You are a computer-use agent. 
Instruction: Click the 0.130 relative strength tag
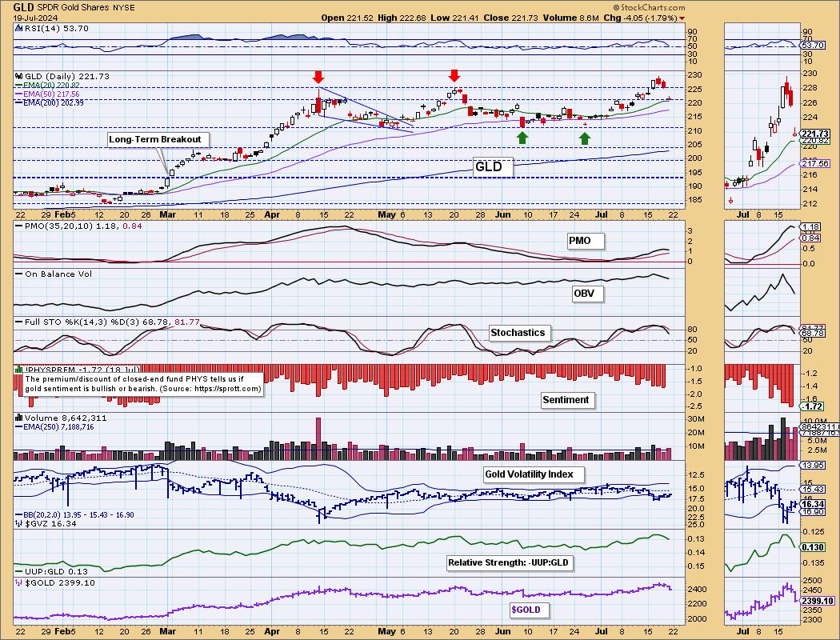[x=813, y=547]
